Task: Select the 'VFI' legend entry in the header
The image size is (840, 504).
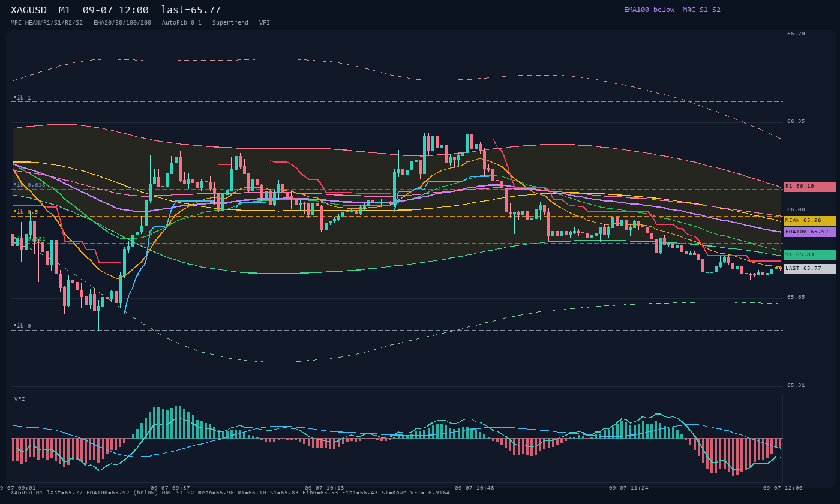Action: point(265,22)
